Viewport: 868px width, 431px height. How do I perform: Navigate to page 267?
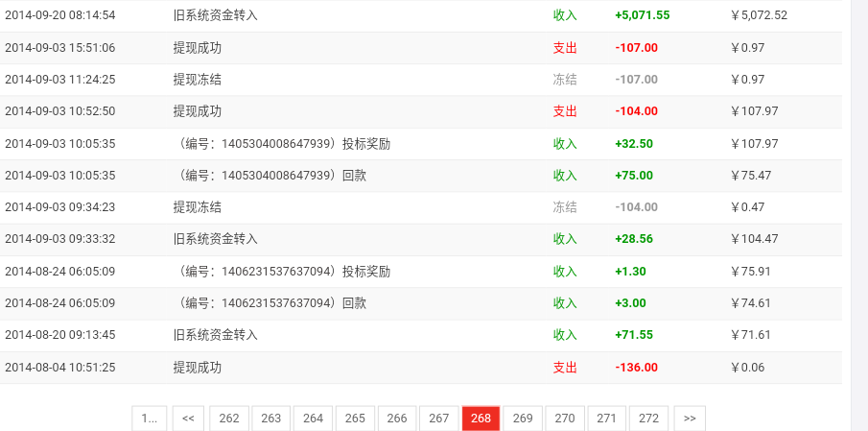(438, 419)
